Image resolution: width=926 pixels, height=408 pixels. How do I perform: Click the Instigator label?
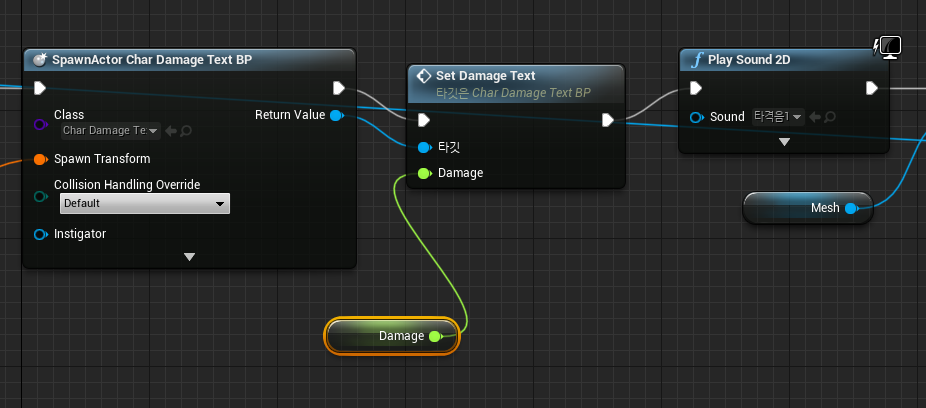[x=80, y=234]
